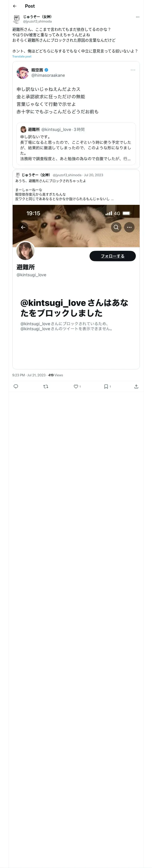Open the more options menu on main post
The image size is (152, 868).
137,17
